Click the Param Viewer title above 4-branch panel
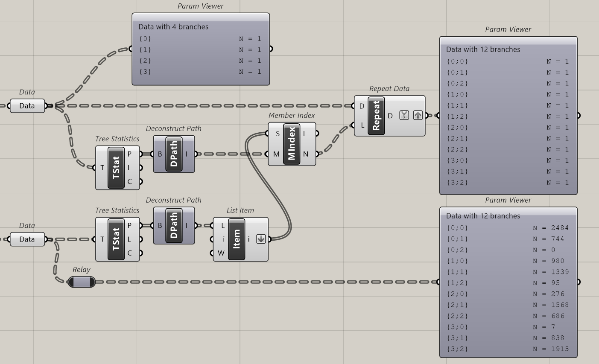 tap(201, 6)
